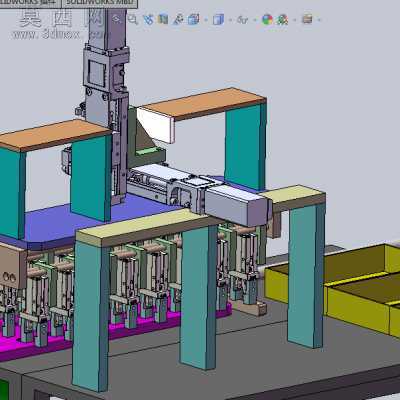Click the View Settings monitor icon
Image resolution: width=400 pixels, height=400 pixels.
pyautogui.click(x=307, y=19)
